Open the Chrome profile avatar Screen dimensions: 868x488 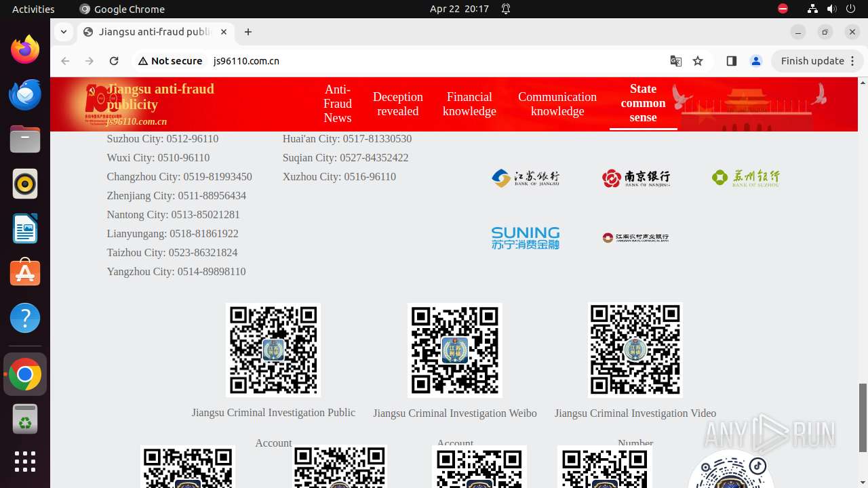point(756,61)
